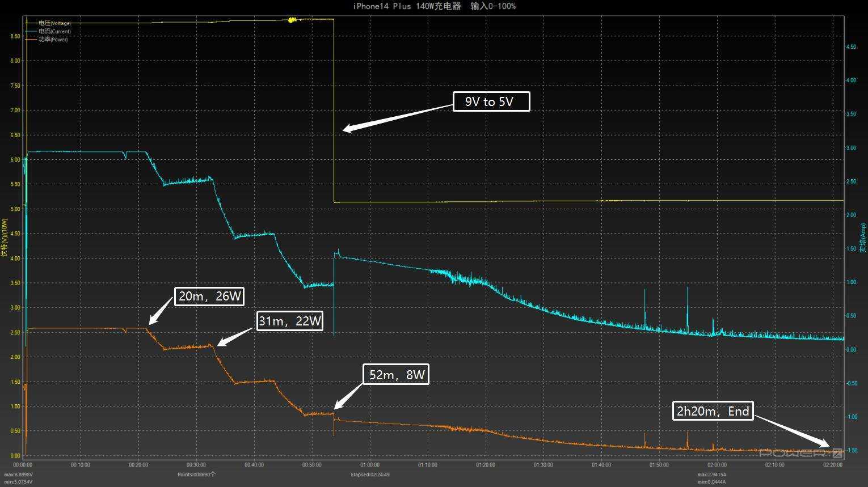
Task: Click the -1.50 ampere axis tick label
Action: pos(851,451)
